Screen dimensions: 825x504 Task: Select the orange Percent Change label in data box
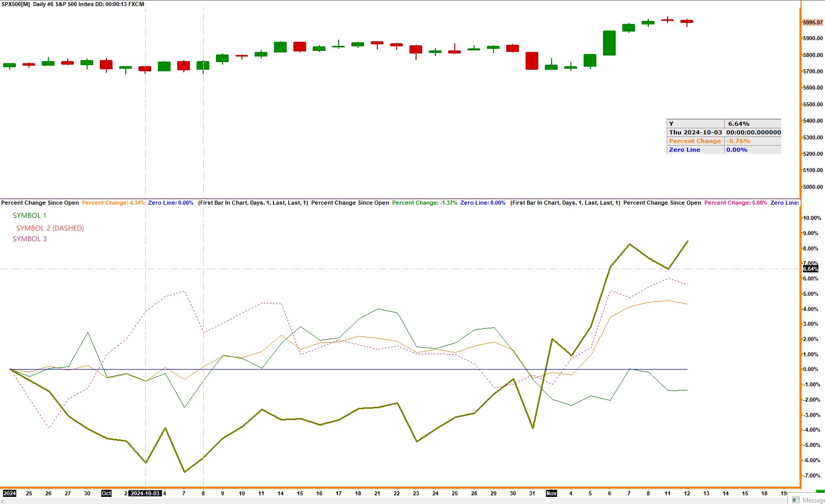point(695,141)
